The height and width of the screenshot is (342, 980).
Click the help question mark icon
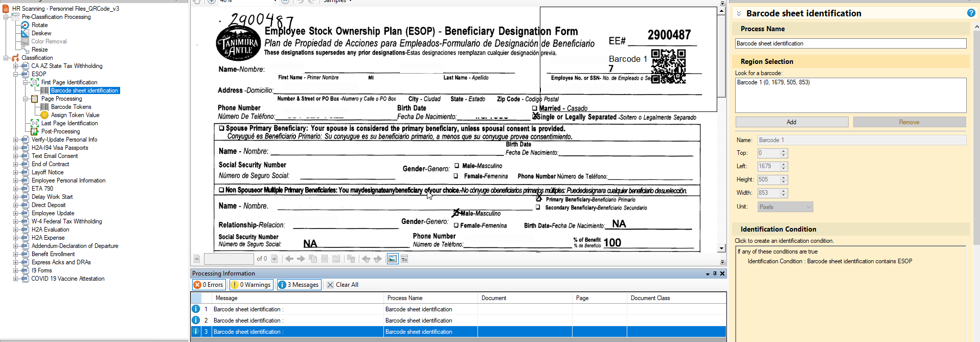pyautogui.click(x=971, y=13)
